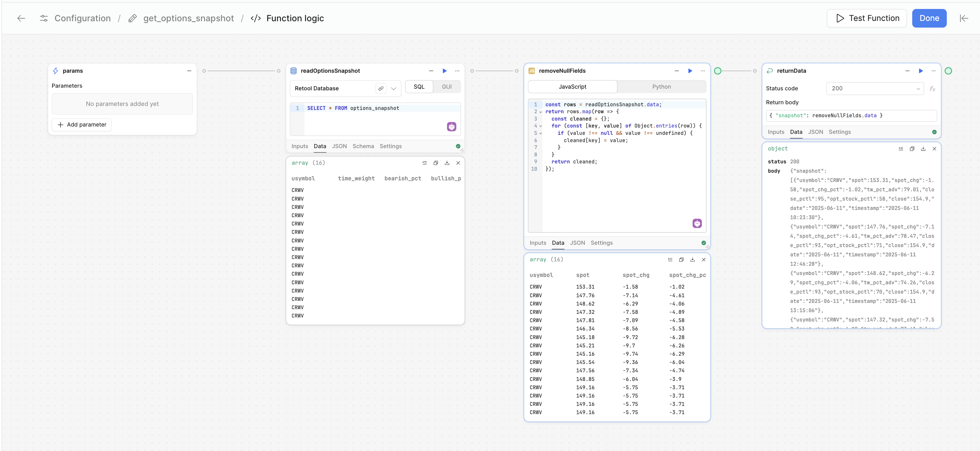Open Schema tab of readOptionsSnapshot
980x451 pixels.
pyautogui.click(x=363, y=146)
